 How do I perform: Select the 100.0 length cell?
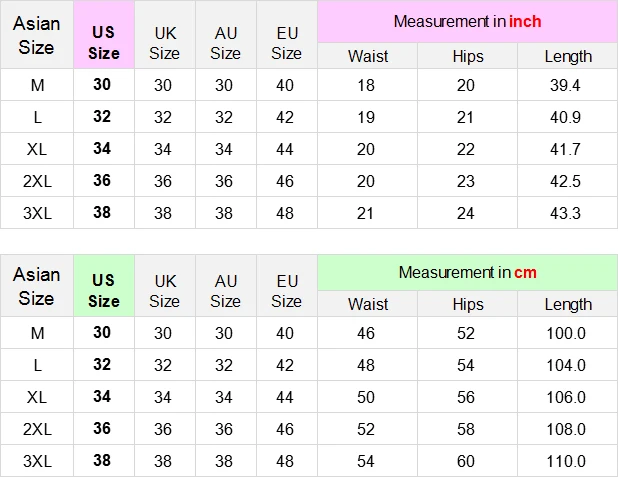(x=568, y=333)
